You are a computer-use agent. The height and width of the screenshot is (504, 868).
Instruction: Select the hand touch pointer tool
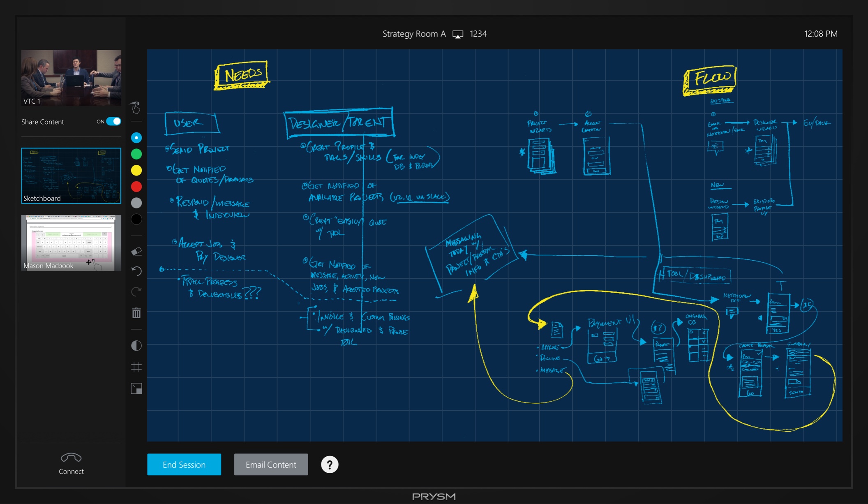pyautogui.click(x=136, y=108)
